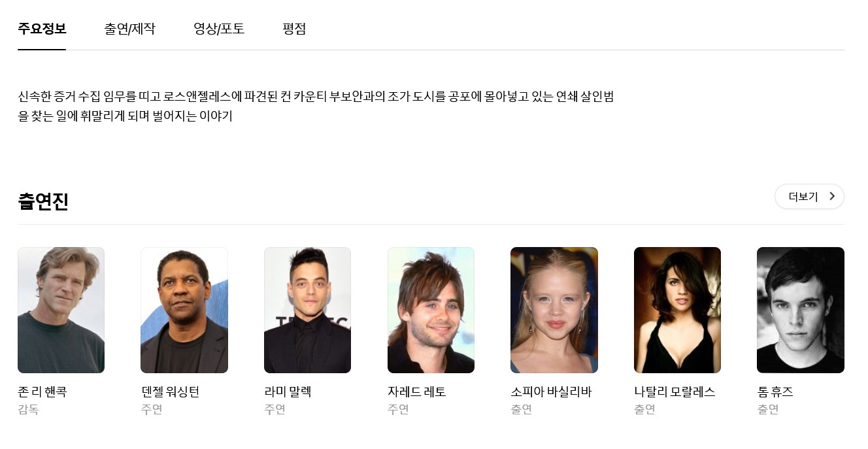Open 라미 말렉's profile photo
The height and width of the screenshot is (449, 868).
(x=307, y=310)
